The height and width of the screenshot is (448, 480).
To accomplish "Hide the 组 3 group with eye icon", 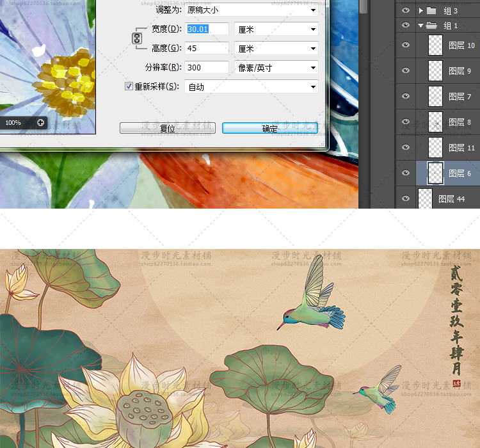I will [x=404, y=11].
